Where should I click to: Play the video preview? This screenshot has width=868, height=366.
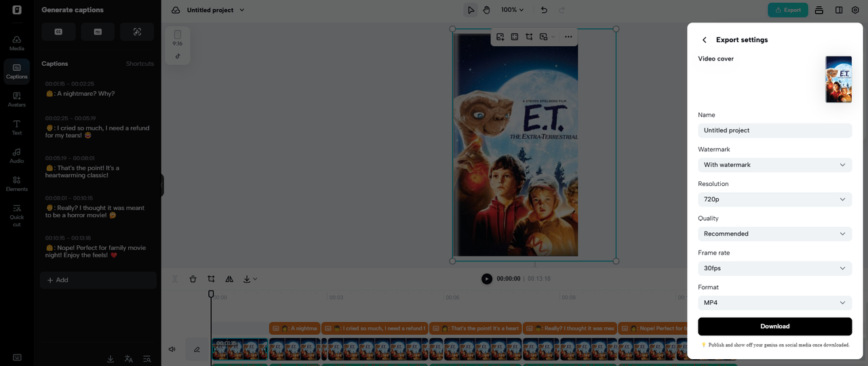(486, 279)
